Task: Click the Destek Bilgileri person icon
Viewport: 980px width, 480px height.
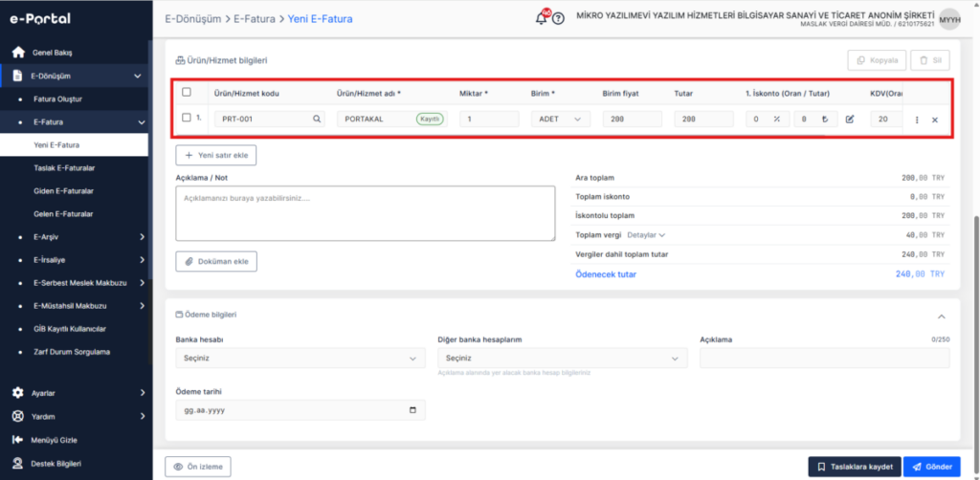Action: point(18,464)
